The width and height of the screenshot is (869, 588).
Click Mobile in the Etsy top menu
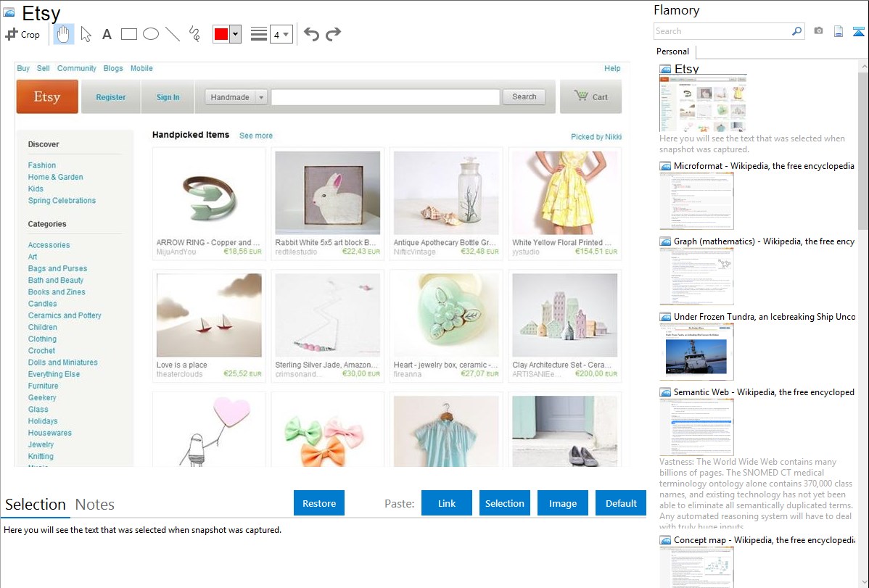tap(141, 68)
